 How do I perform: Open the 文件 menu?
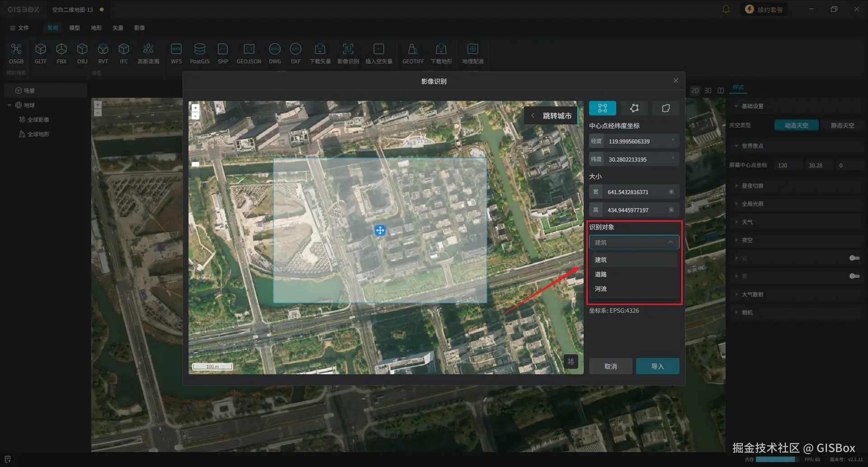tap(19, 28)
